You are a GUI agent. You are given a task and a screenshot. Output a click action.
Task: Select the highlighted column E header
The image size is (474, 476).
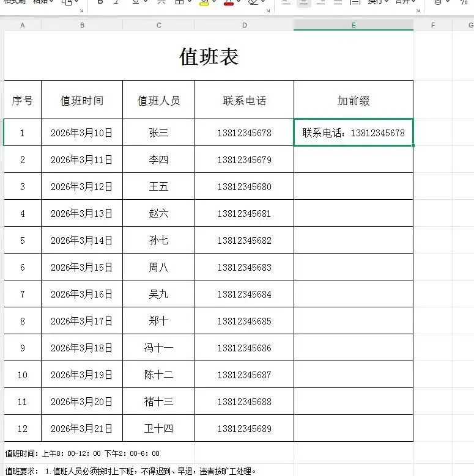click(354, 25)
